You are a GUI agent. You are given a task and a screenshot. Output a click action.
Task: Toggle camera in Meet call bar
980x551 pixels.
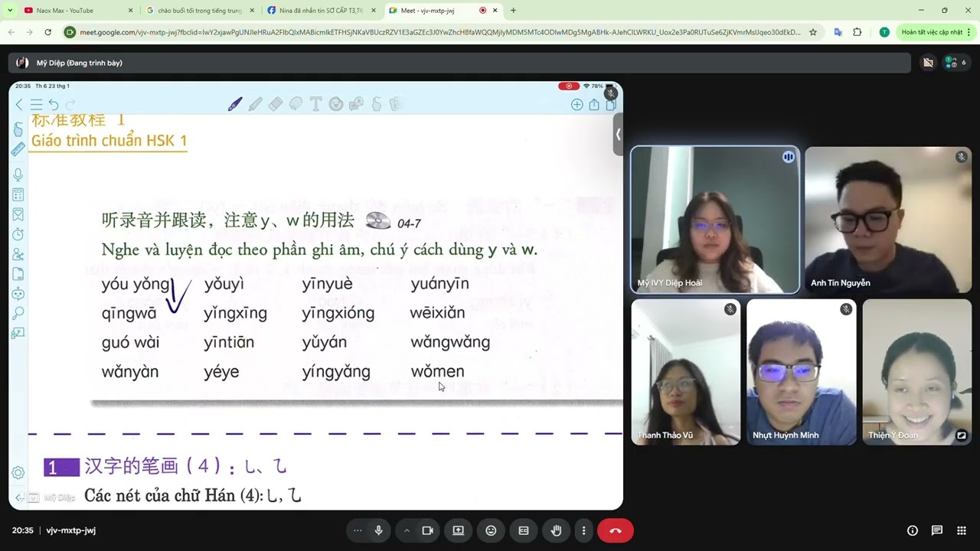pos(427,530)
